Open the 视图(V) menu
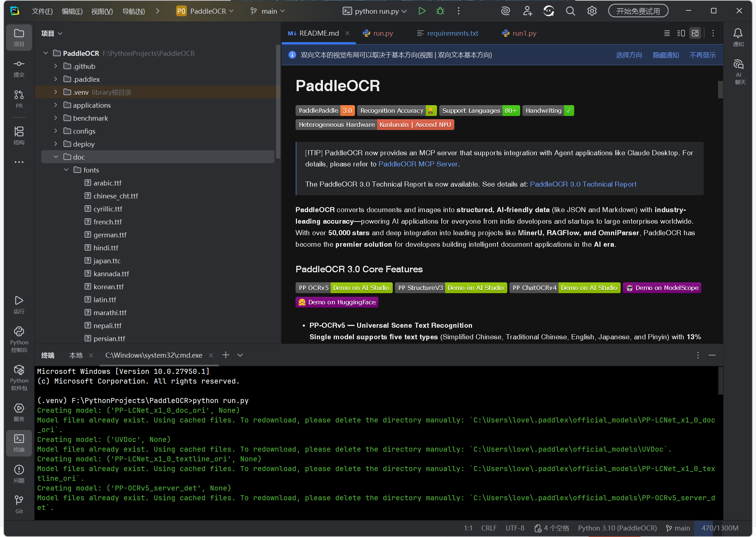The height and width of the screenshot is (537, 756). 102,11
